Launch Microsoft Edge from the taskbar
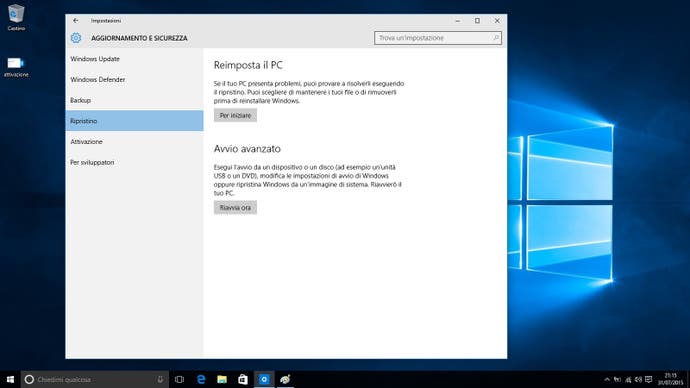The width and height of the screenshot is (690, 388). (x=201, y=379)
